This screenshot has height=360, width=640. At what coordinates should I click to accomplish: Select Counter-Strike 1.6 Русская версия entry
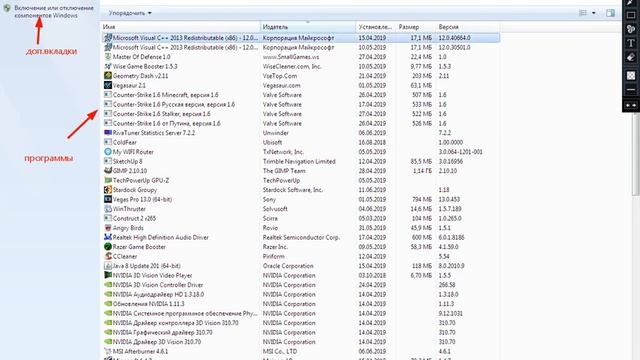pos(300,104)
